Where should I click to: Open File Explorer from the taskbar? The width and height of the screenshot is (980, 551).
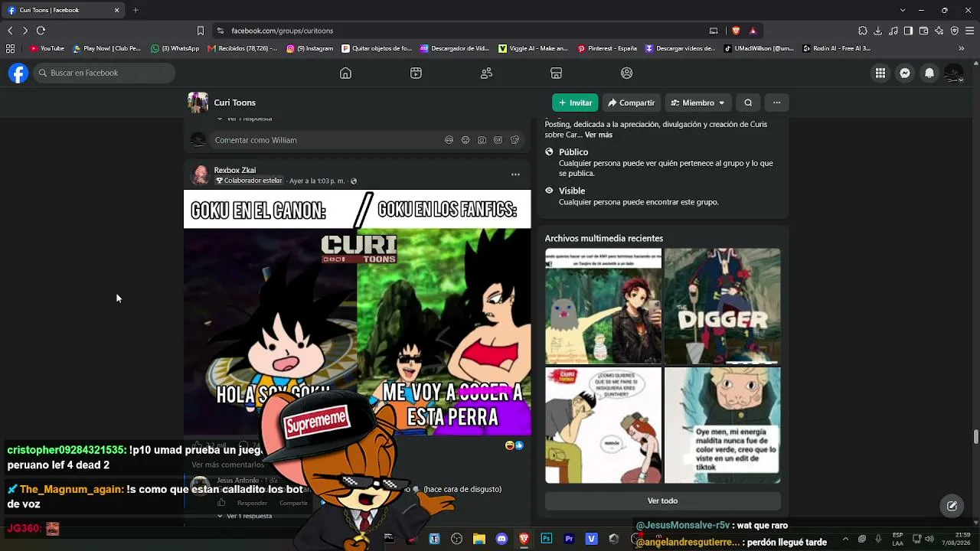[x=479, y=539]
